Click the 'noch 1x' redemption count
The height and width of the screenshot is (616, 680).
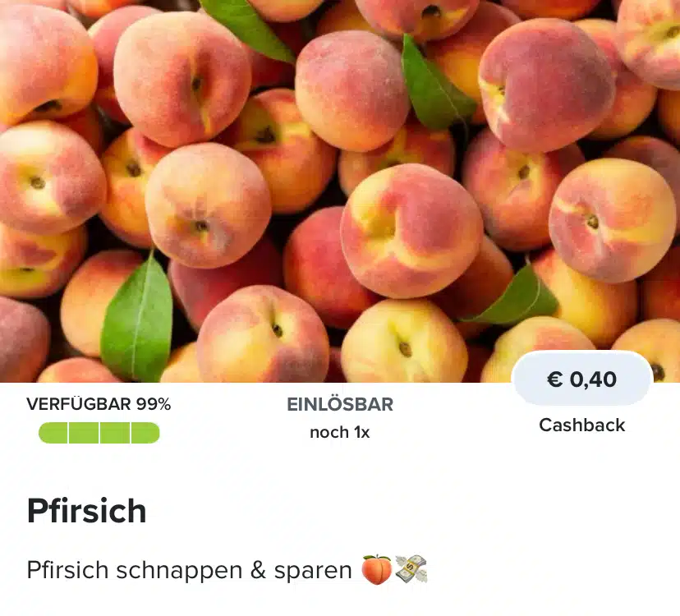tap(339, 433)
